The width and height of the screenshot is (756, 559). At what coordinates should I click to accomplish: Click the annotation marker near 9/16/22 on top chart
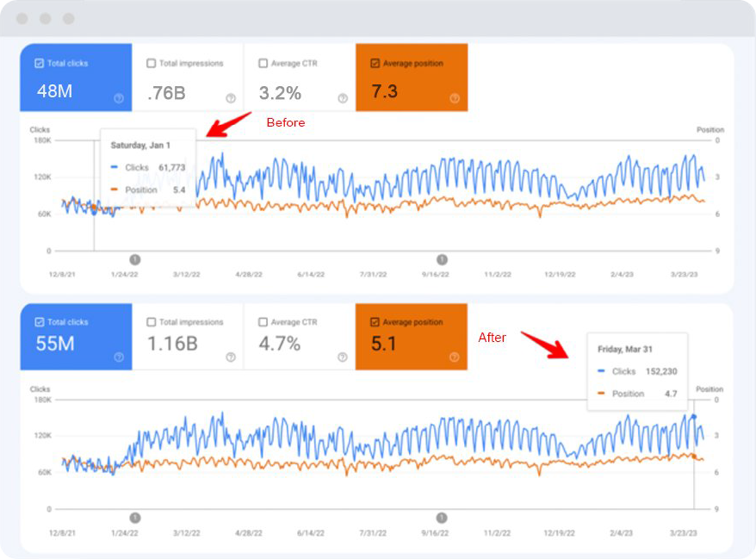coord(442,259)
